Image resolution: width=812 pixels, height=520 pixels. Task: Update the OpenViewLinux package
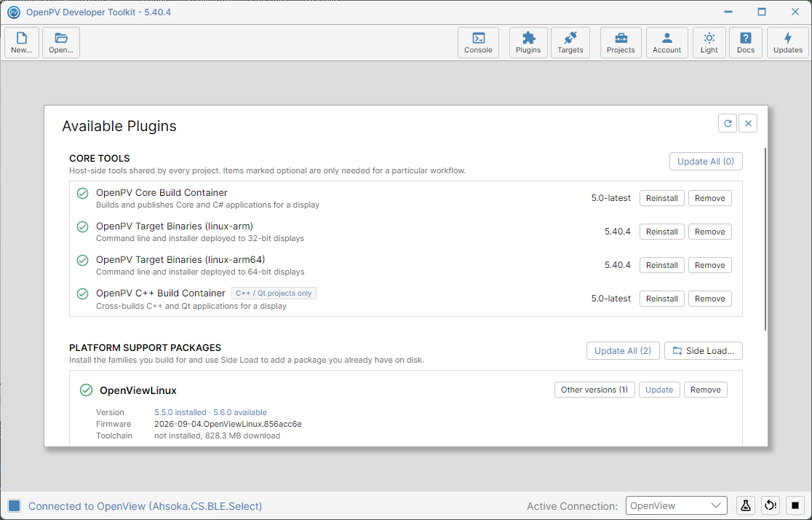click(659, 390)
